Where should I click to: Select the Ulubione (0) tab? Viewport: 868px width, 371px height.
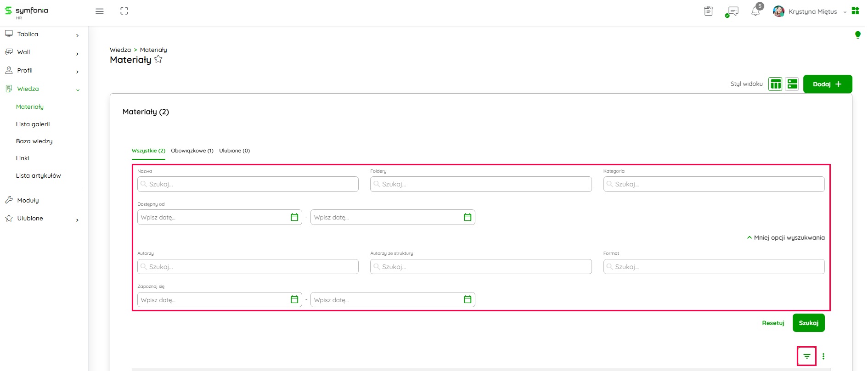[x=234, y=151]
